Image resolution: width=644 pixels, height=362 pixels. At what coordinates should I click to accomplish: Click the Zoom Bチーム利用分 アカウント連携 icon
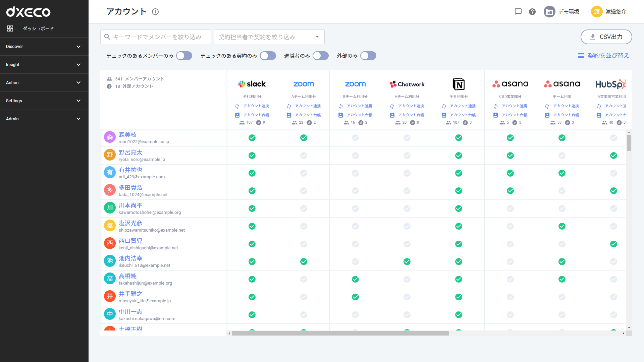(x=341, y=106)
